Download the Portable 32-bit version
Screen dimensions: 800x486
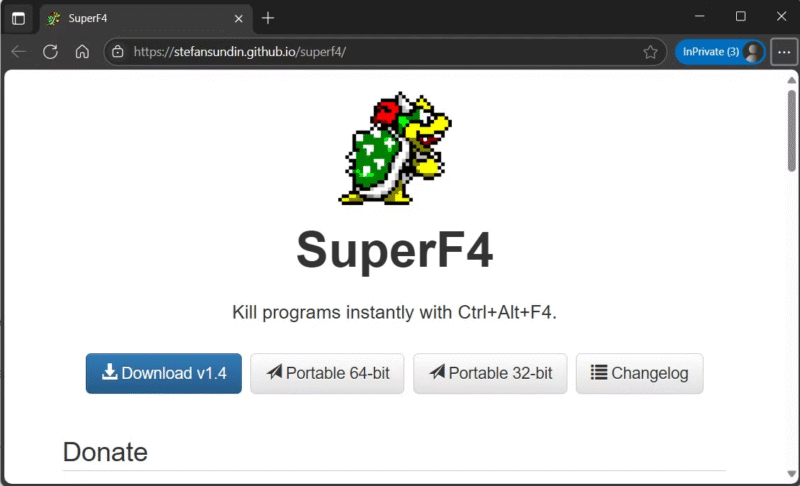pos(490,373)
